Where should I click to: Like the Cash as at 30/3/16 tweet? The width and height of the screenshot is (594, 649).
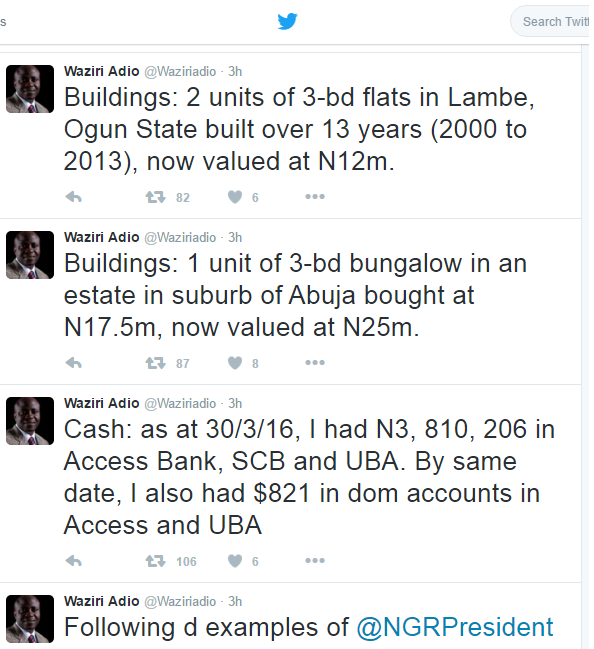pyautogui.click(x=235, y=561)
